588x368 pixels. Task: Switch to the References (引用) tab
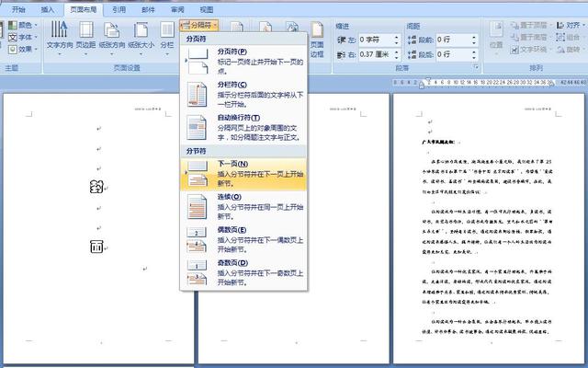click(x=119, y=10)
